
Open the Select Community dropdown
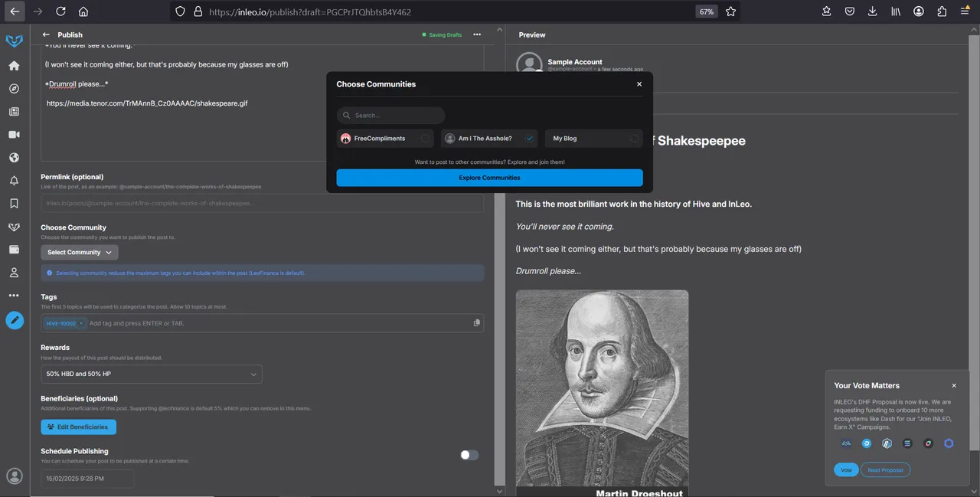pos(80,252)
